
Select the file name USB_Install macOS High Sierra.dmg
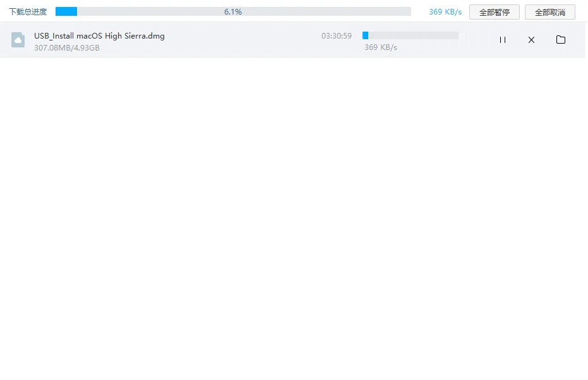coord(99,36)
